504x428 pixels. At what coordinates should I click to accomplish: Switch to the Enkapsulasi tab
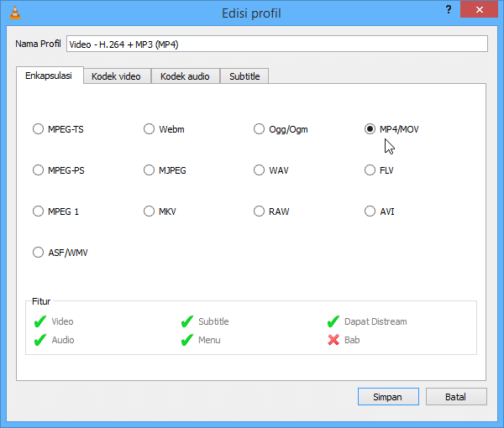(50, 76)
